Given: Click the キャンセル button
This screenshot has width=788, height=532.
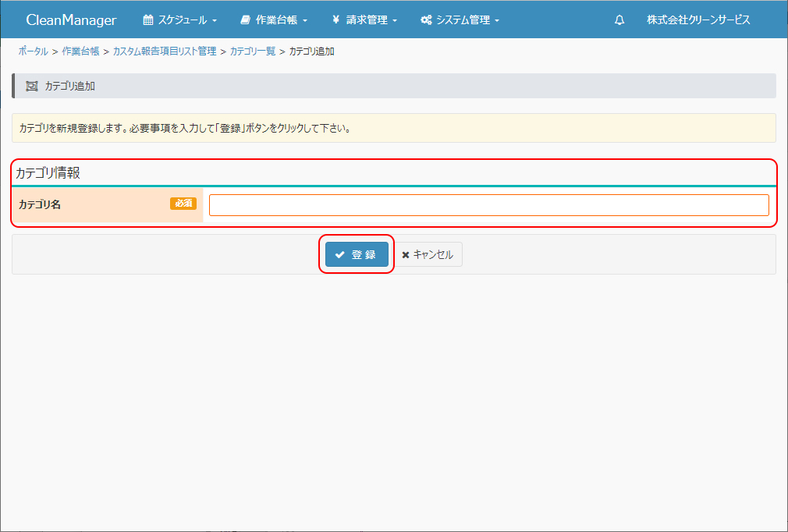Looking at the screenshot, I should click(x=428, y=254).
